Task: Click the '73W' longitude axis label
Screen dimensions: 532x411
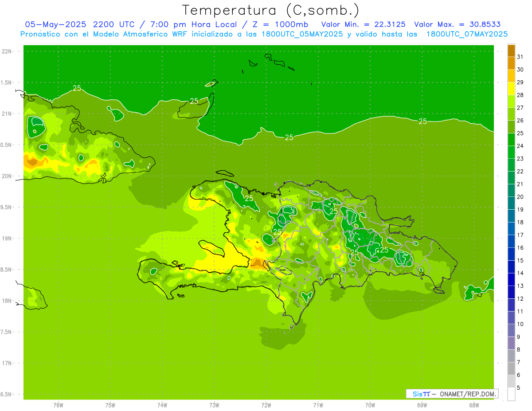Action: pos(214,405)
